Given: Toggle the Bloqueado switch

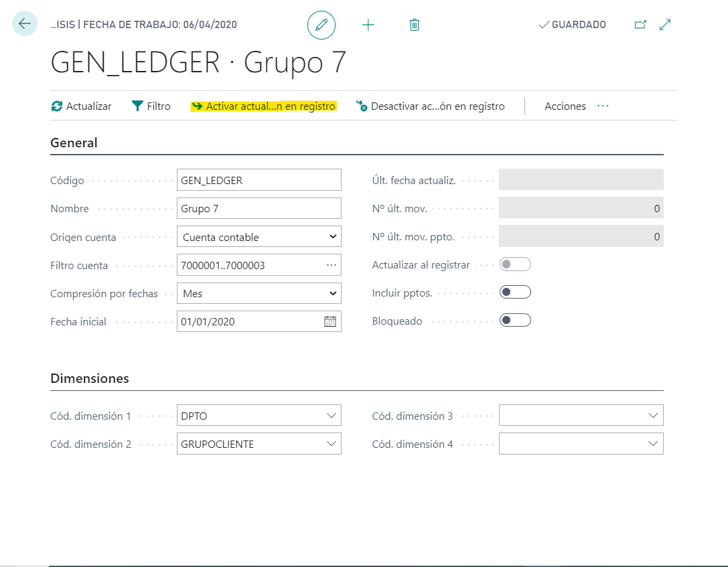Looking at the screenshot, I should point(515,320).
